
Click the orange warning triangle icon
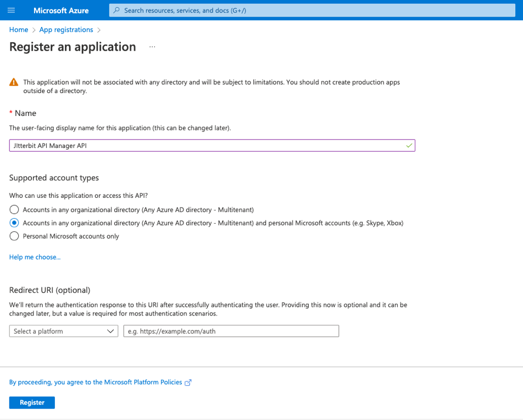click(x=14, y=82)
